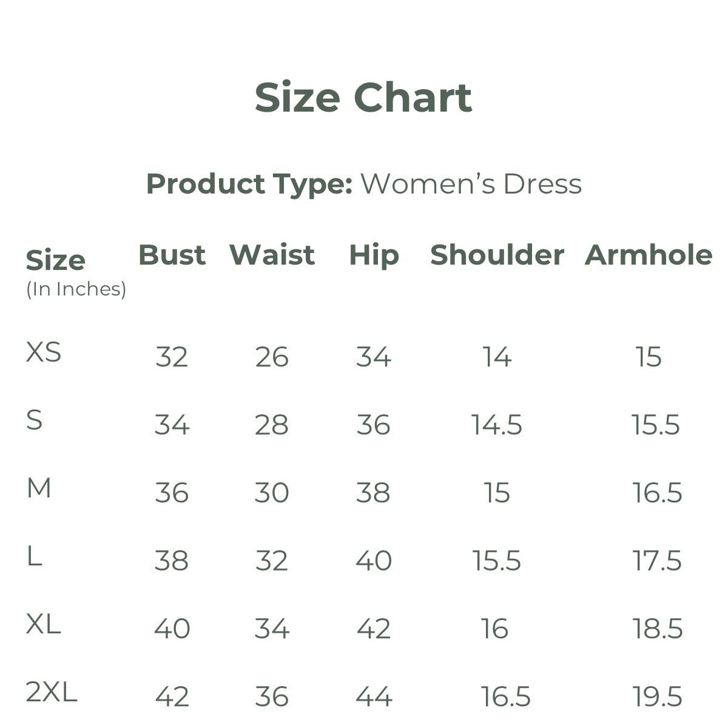Click the L size row label
The image size is (728, 728).
click(x=35, y=556)
